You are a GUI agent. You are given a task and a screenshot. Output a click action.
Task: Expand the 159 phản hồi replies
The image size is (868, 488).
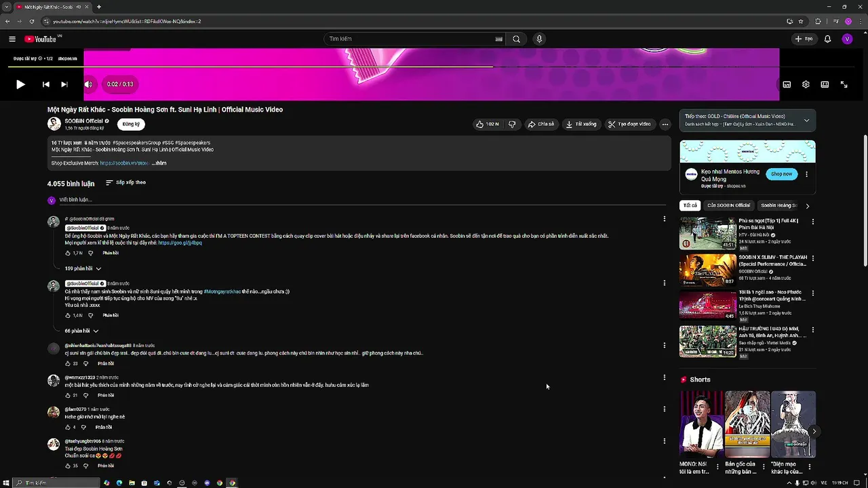click(x=83, y=268)
